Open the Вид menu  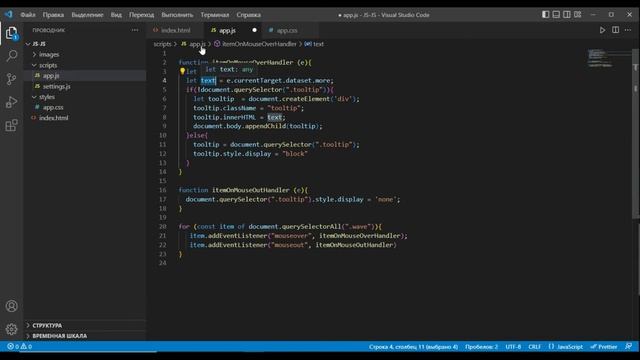tap(116, 15)
